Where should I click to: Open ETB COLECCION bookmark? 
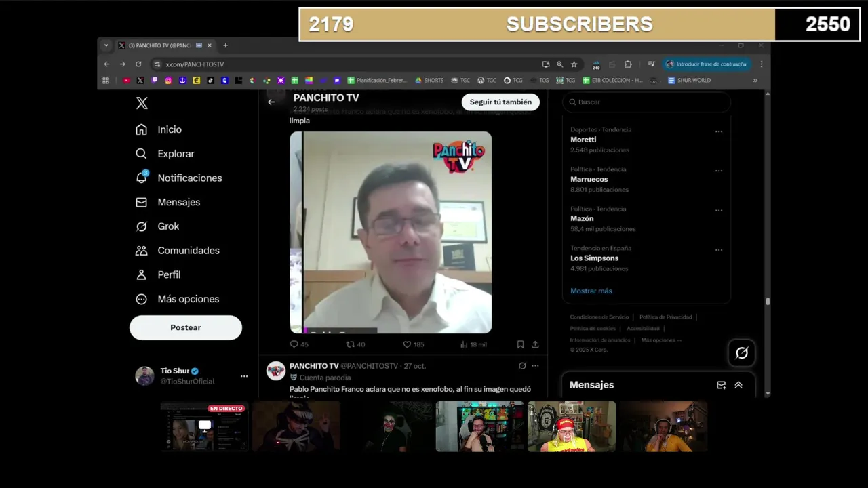612,80
